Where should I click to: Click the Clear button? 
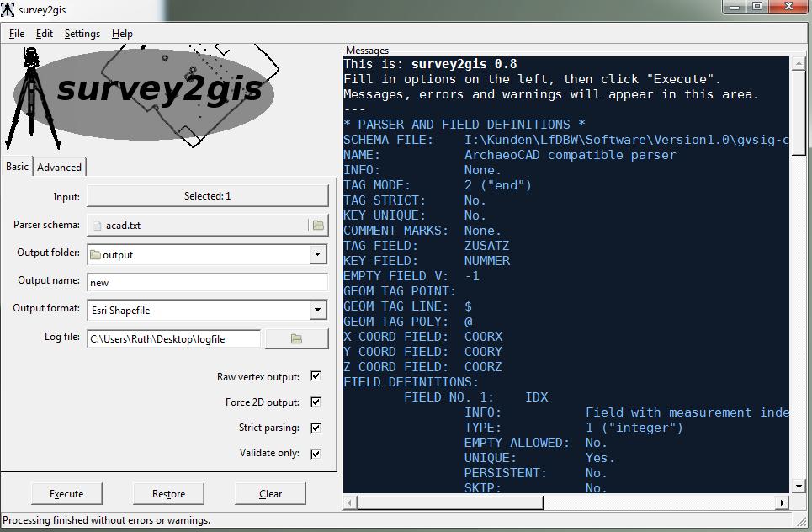coord(270,493)
